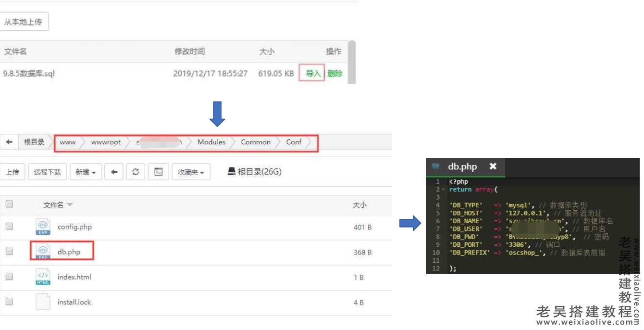Click the PHP icon beside db.php

[43, 251]
